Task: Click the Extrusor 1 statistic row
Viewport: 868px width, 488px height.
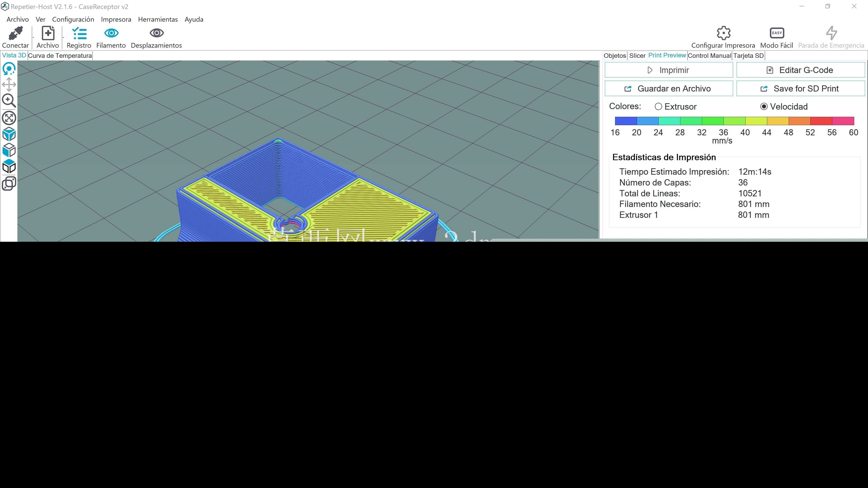Action: [x=694, y=215]
